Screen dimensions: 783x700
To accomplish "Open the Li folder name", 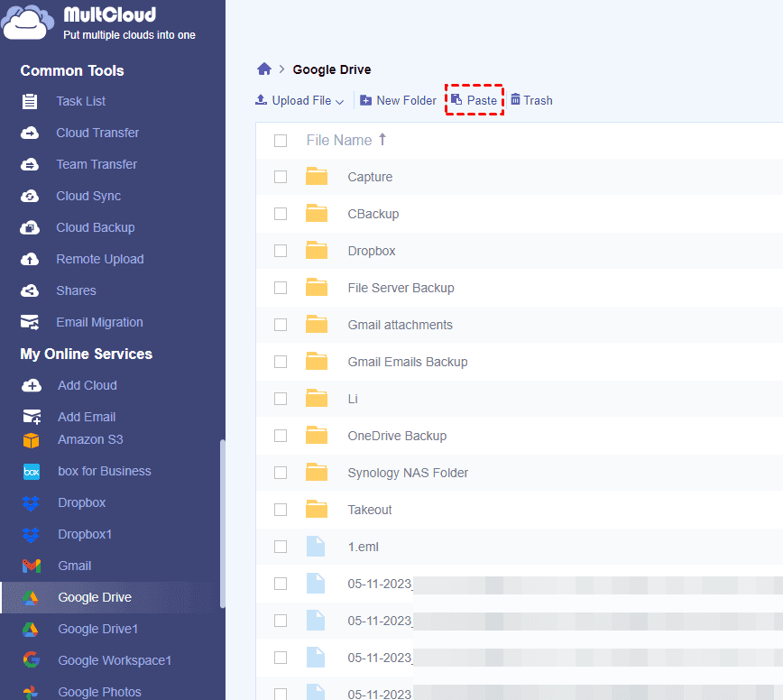I will (353, 399).
